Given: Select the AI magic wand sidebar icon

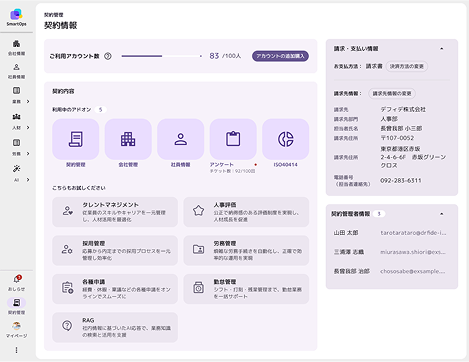Looking at the screenshot, I should pos(16,169).
